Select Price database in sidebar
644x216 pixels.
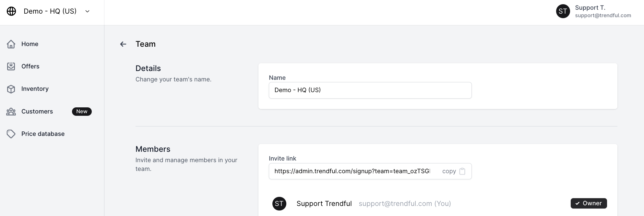tap(43, 134)
